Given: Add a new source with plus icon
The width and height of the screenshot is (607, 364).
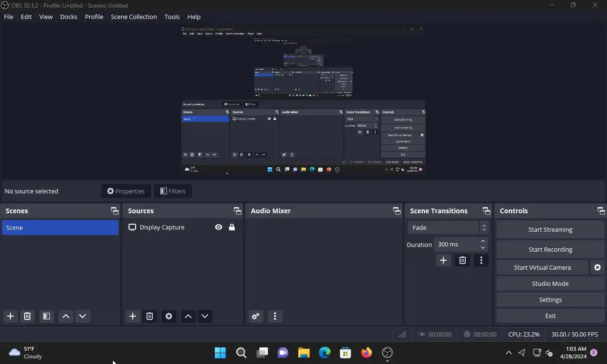Looking at the screenshot, I should click(133, 316).
